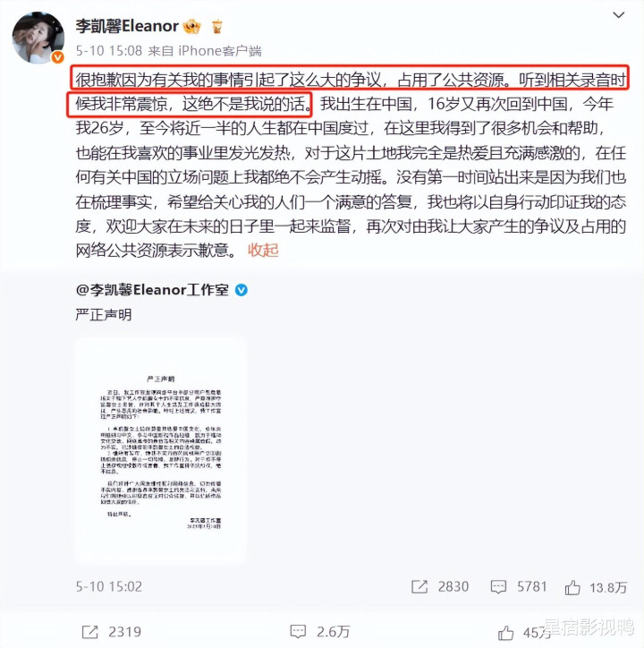Collapse the post with 收起
Image resolution: width=644 pixels, height=648 pixels.
[x=263, y=250]
